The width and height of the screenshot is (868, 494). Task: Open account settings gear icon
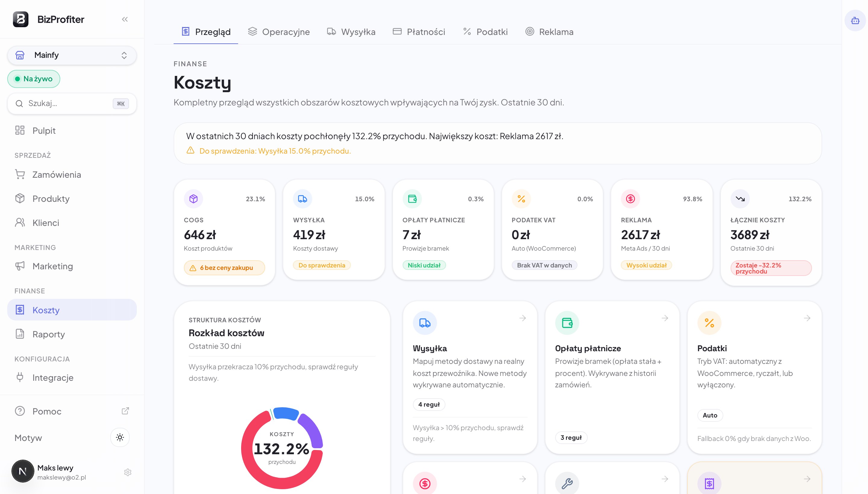(127, 472)
